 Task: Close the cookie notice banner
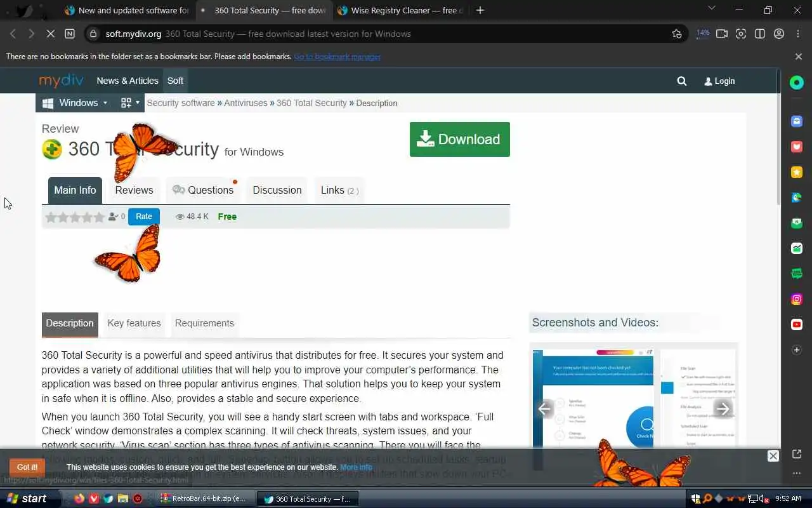point(773,456)
